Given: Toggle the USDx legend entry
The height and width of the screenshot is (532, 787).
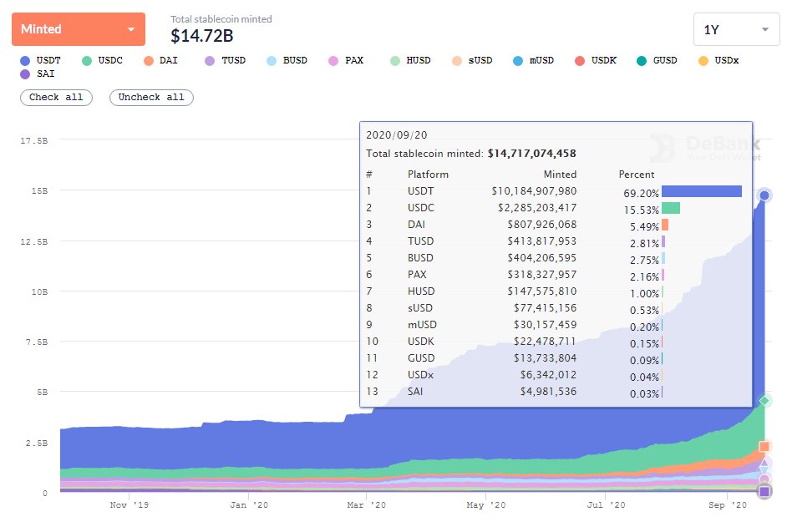Looking at the screenshot, I should (718, 60).
